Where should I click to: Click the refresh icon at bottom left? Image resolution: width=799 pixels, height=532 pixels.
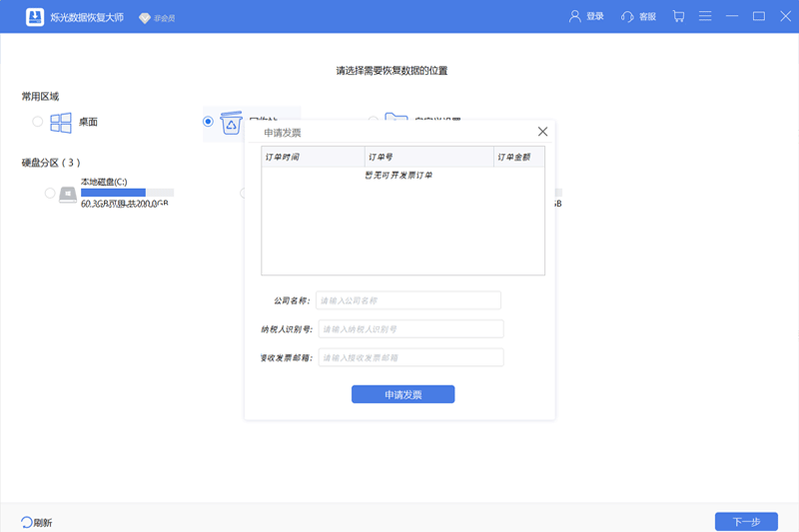pos(27,522)
